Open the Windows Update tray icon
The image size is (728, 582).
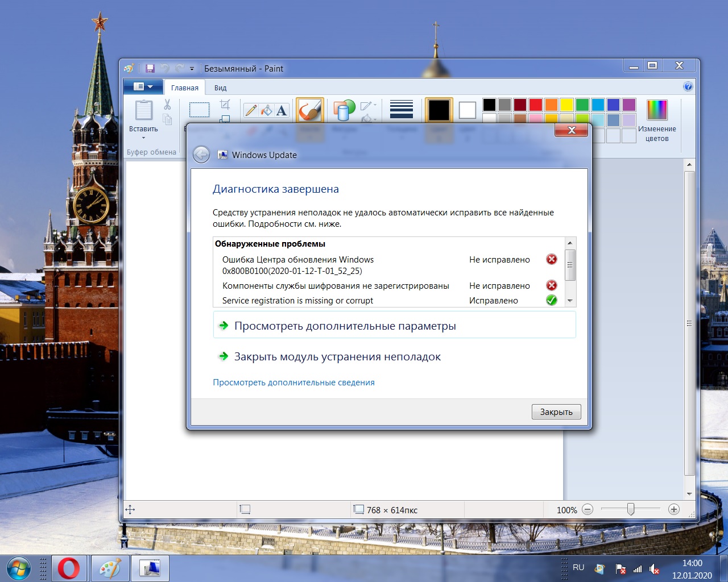tap(599, 568)
